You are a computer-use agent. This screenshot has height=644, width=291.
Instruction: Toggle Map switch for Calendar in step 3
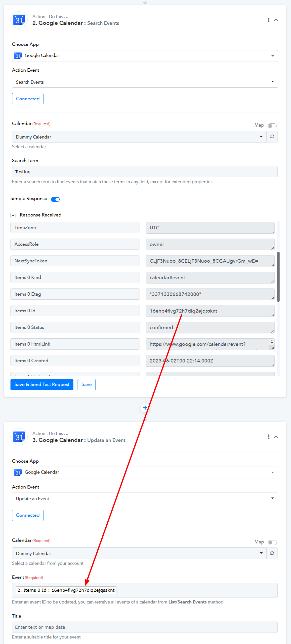coord(272,542)
